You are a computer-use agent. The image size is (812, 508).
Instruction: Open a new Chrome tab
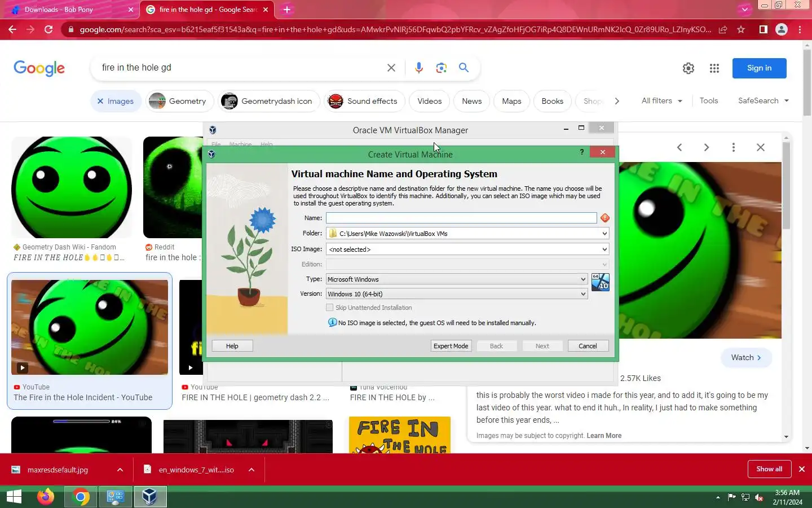point(287,10)
